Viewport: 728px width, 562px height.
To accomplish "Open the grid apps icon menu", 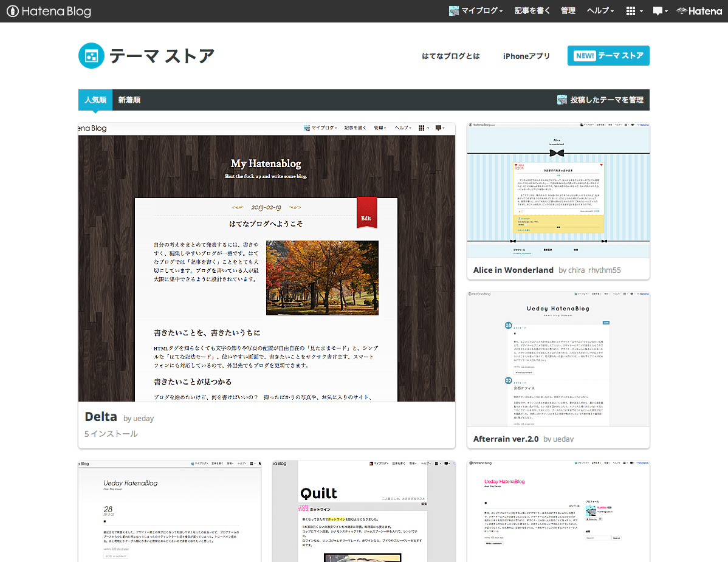I will point(634,11).
